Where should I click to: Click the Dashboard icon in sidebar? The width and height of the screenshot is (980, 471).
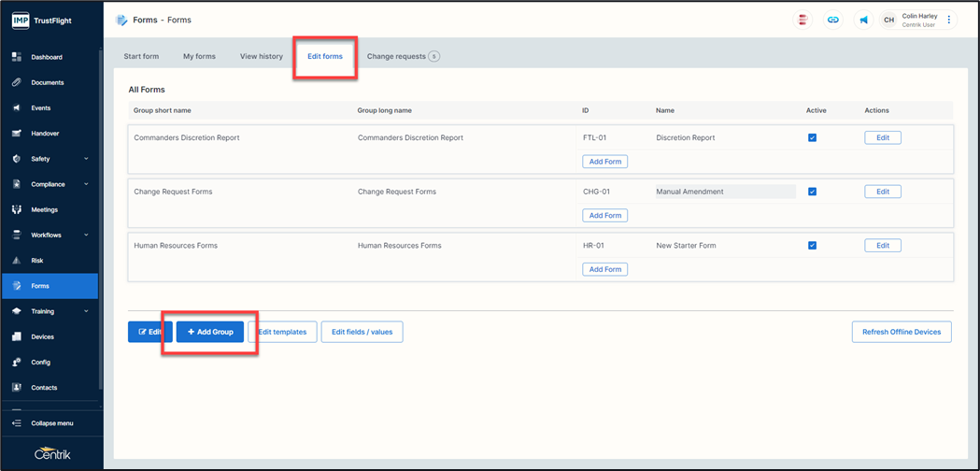(17, 57)
